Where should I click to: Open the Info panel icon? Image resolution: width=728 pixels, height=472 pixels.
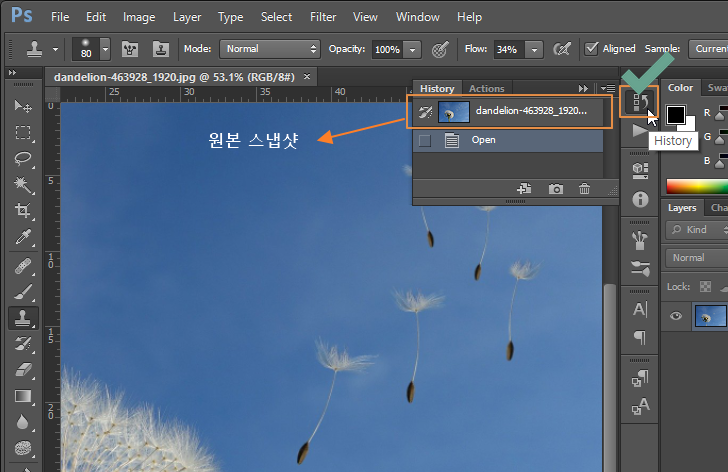pyautogui.click(x=640, y=200)
